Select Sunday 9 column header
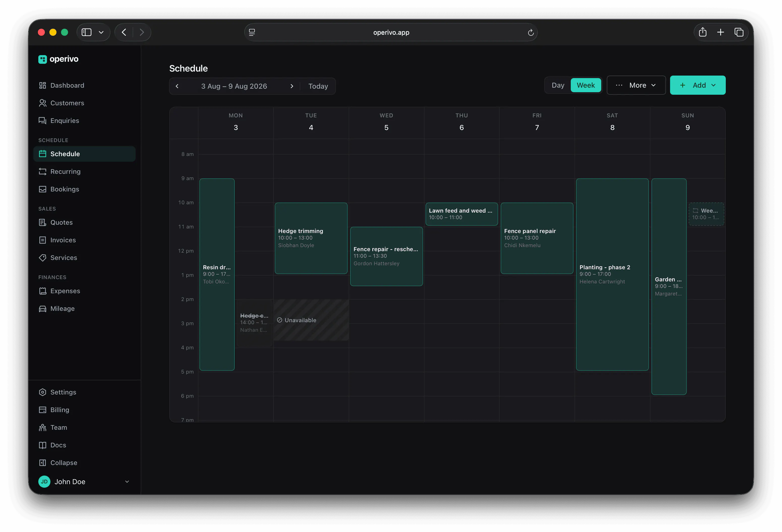Viewport: 782px width, 532px height. [687, 122]
